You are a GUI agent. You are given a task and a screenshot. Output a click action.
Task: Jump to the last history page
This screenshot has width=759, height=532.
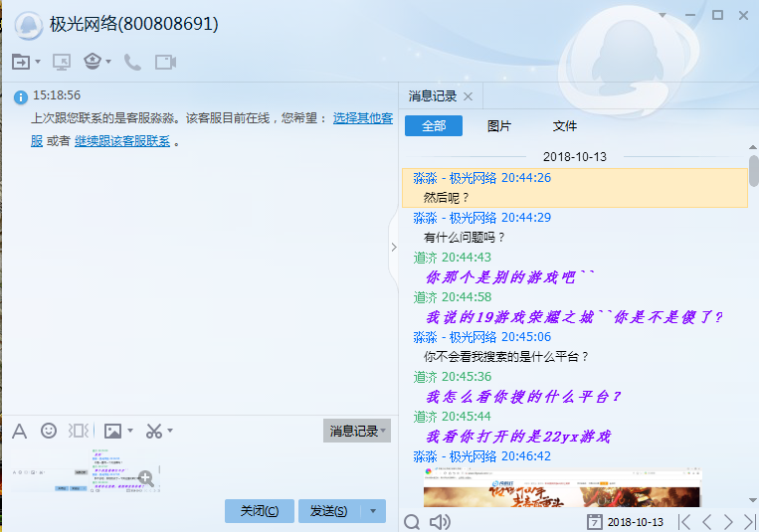click(749, 521)
